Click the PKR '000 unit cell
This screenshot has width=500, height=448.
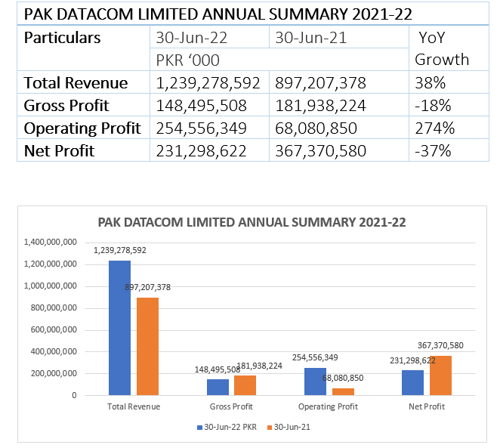pos(279,60)
